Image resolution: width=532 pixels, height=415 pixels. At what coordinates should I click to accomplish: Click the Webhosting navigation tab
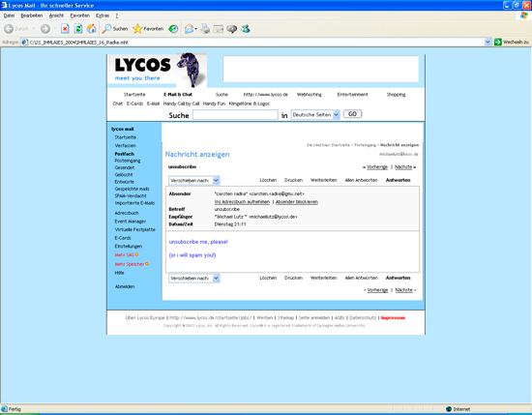coord(310,95)
